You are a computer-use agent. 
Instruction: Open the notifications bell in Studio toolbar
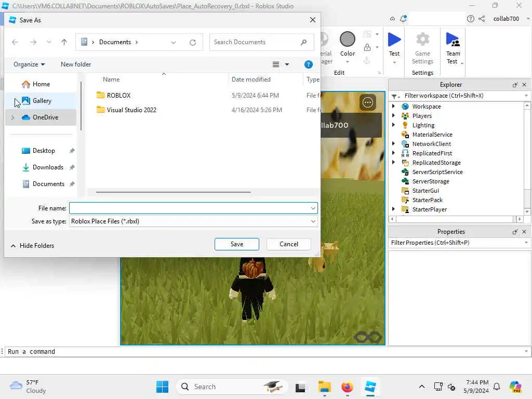point(403,19)
